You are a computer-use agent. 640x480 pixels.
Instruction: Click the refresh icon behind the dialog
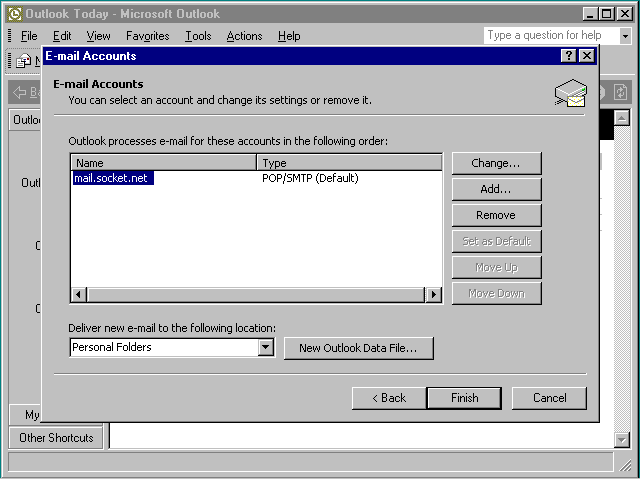(x=621, y=92)
